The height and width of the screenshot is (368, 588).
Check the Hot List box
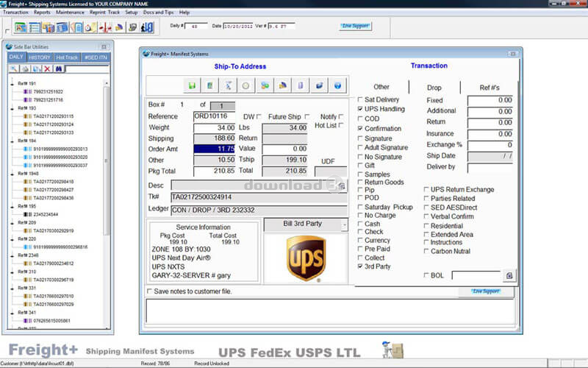(x=341, y=125)
